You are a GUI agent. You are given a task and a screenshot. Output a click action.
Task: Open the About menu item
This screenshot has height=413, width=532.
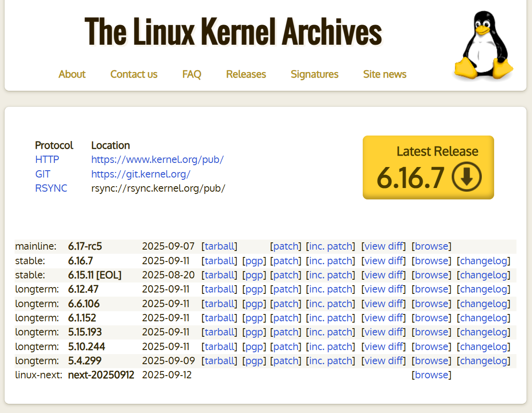72,74
